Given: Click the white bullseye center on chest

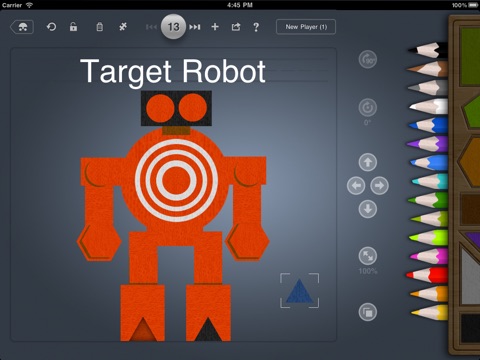Looking at the screenshot, I should coord(176,181).
